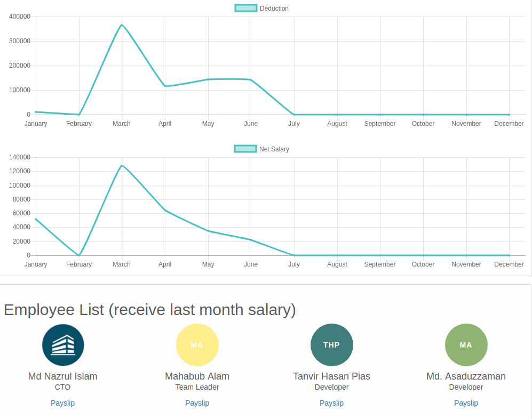The image size is (532, 419).
Task: Click the Employee List section heading
Action: coord(150,310)
